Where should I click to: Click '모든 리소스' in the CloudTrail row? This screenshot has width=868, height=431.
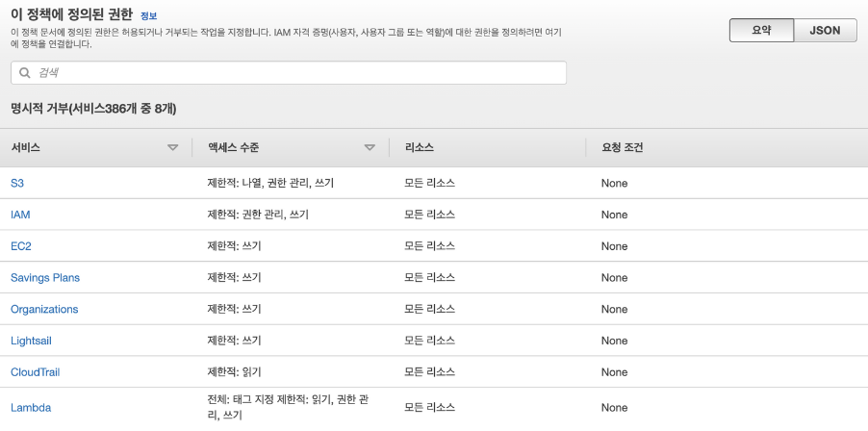tap(430, 372)
